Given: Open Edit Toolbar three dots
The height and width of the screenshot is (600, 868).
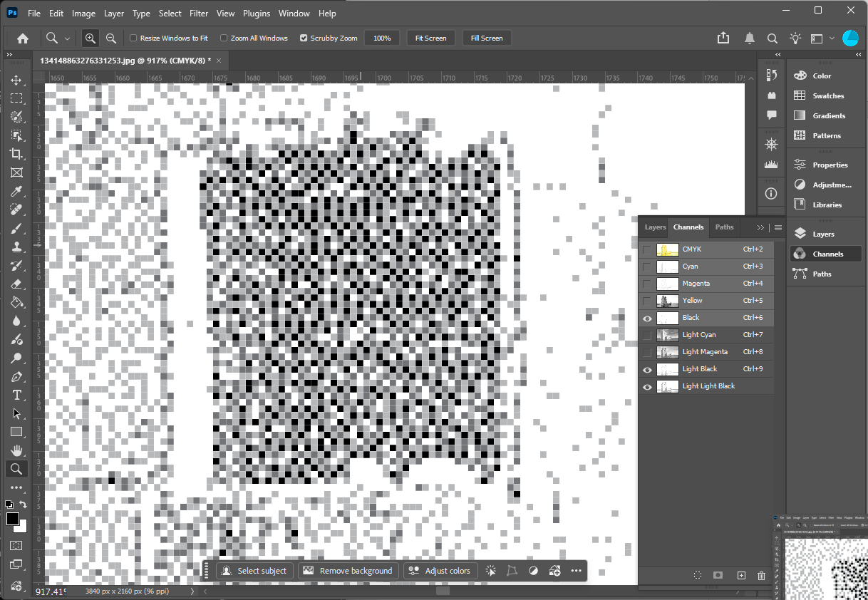Looking at the screenshot, I should [16, 487].
